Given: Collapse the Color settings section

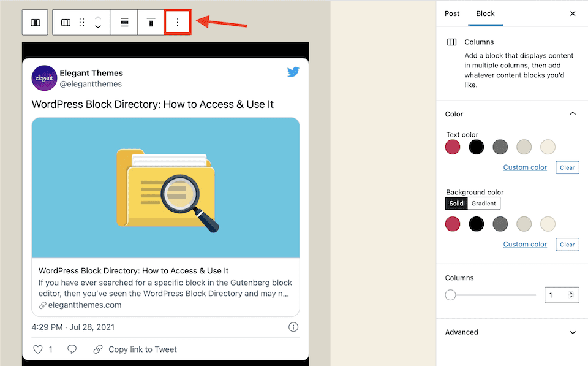Looking at the screenshot, I should (x=573, y=113).
